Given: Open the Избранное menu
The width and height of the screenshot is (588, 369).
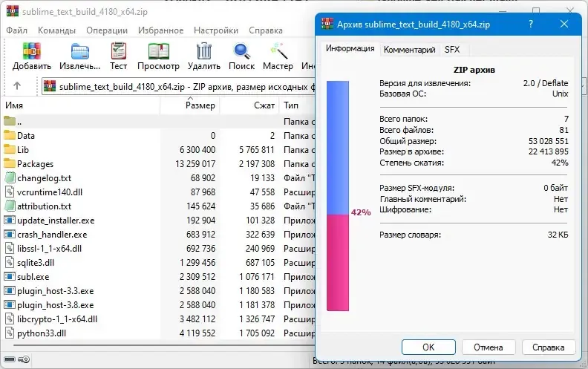Looking at the screenshot, I should coord(160,30).
